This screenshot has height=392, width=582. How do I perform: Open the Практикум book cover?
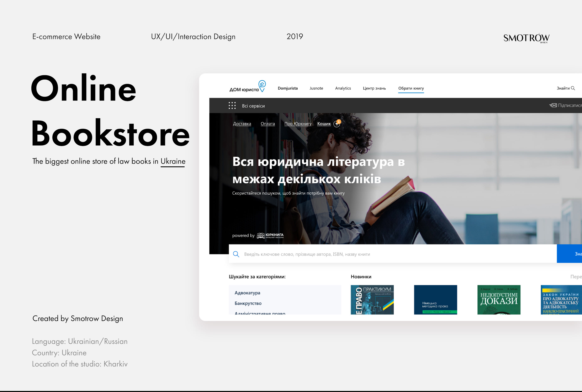click(x=372, y=300)
